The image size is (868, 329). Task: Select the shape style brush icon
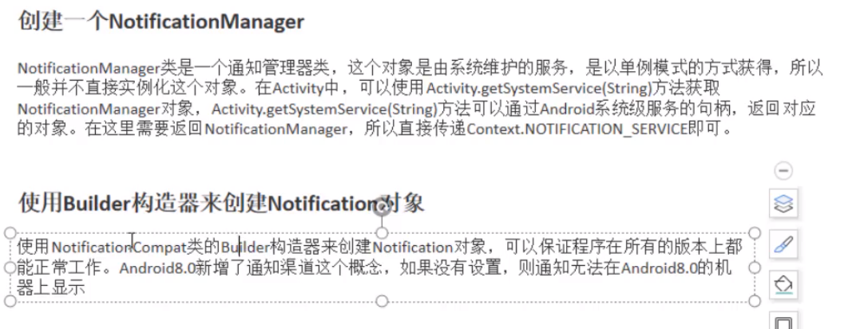(x=783, y=244)
